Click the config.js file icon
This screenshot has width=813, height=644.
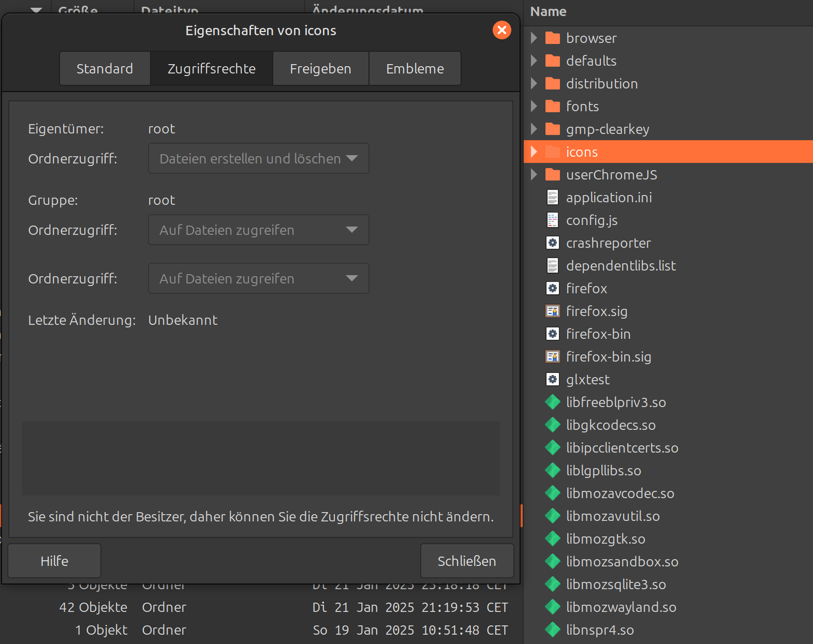(x=553, y=220)
